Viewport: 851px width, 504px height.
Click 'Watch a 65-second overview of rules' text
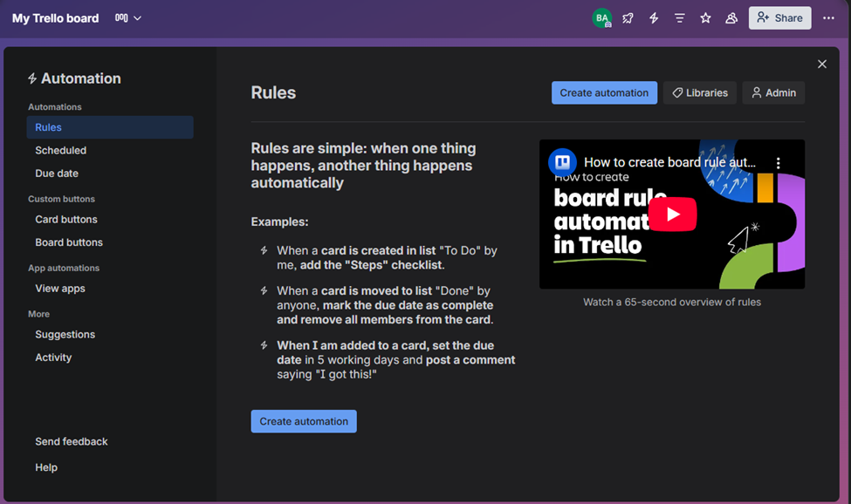click(x=672, y=302)
